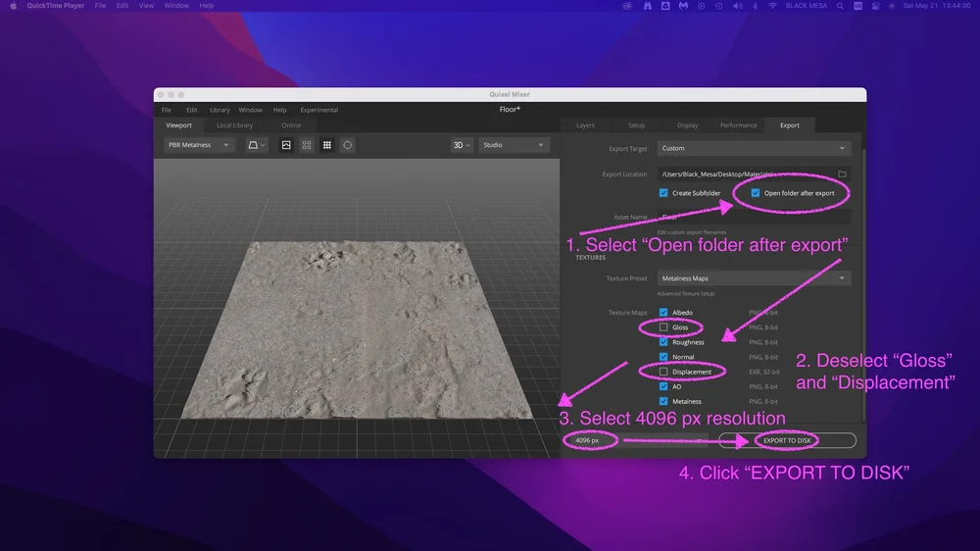Open the Albedo PNG 8-bit format selector
Screen dimensions: 980x551
coord(763,312)
